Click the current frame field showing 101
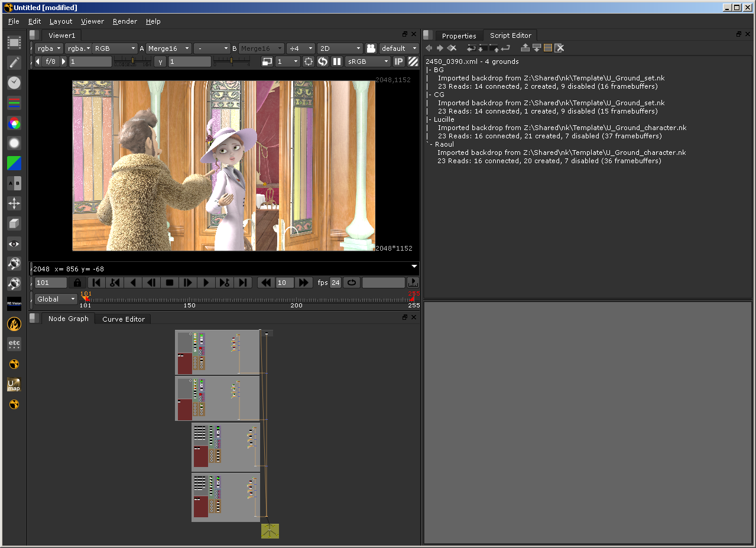This screenshot has width=756, height=548. pyautogui.click(x=51, y=283)
